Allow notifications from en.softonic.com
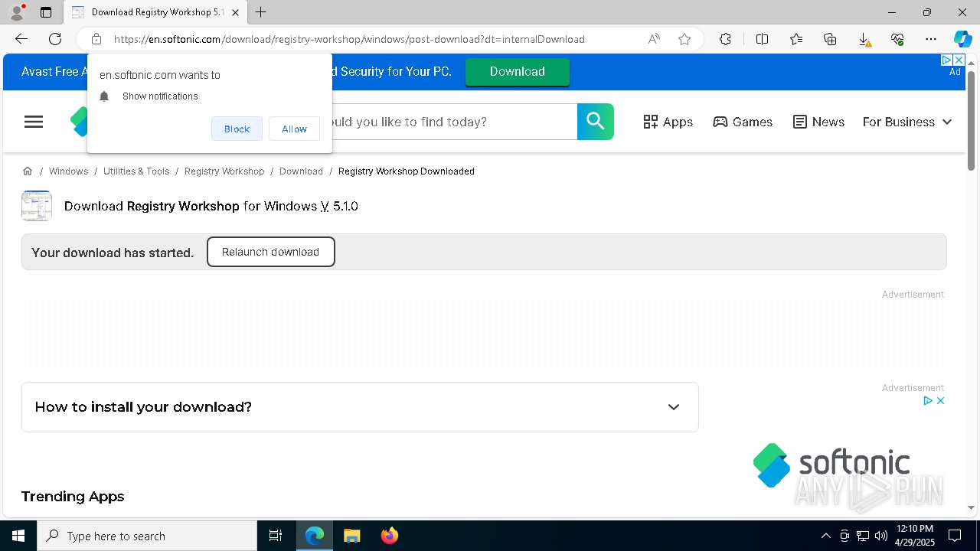 (294, 129)
